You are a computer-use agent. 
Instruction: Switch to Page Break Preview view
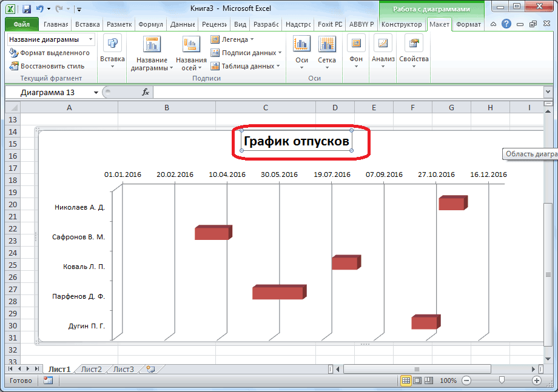pos(429,380)
